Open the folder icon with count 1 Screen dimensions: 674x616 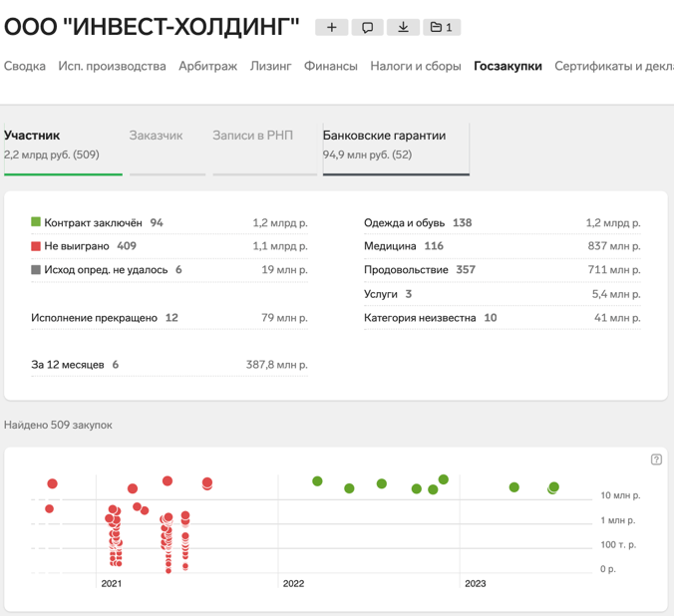(x=442, y=28)
